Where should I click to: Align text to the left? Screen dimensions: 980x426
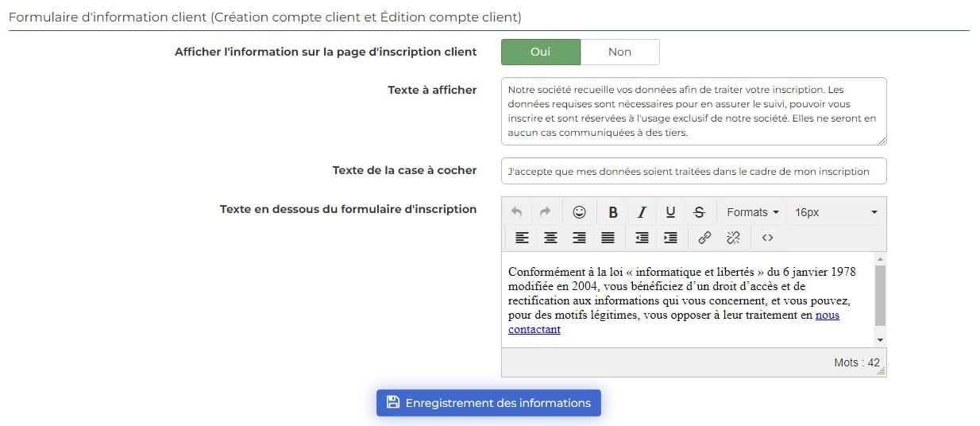point(522,237)
